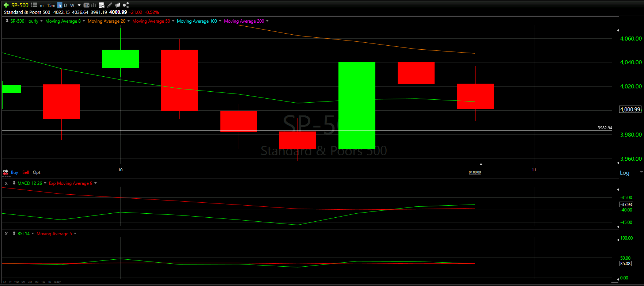Click the share nodes icon

pyautogui.click(x=126, y=5)
